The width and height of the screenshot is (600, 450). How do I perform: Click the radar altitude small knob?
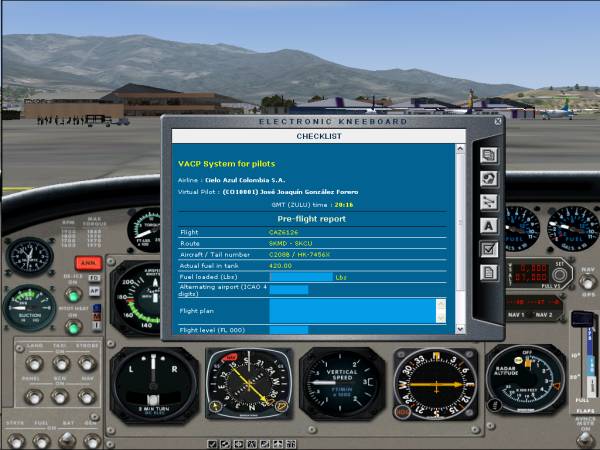[495, 404]
